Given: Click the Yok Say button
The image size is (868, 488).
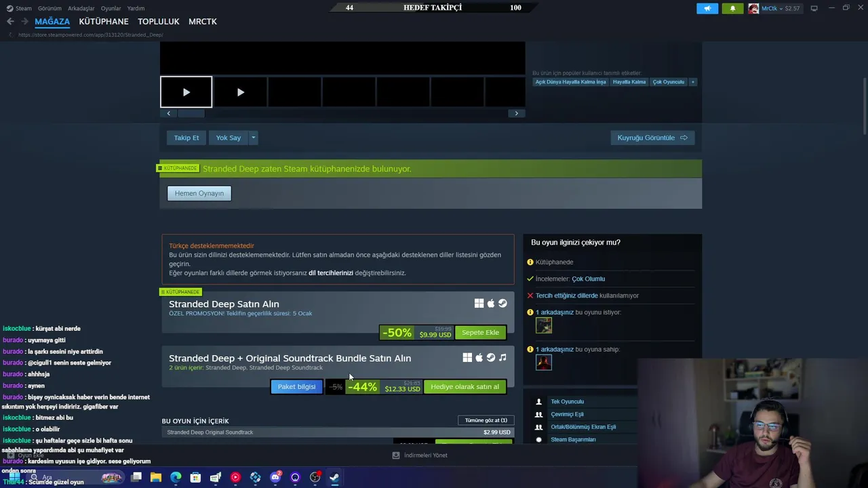Looking at the screenshot, I should click(228, 138).
